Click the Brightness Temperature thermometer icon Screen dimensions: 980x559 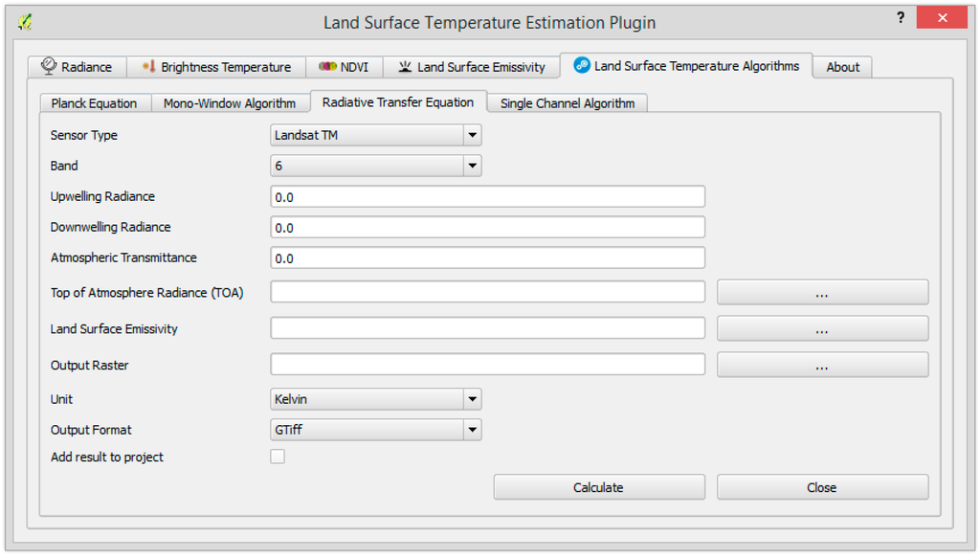148,67
